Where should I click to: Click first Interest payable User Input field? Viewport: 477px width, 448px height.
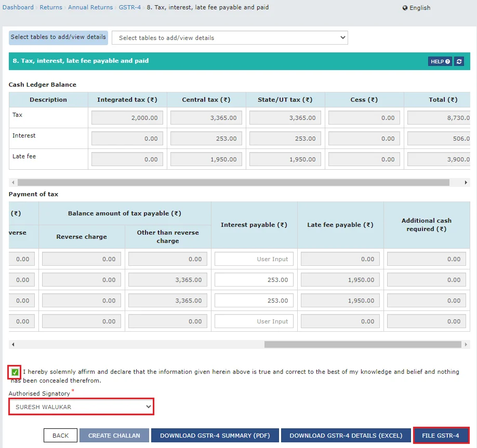(x=254, y=259)
